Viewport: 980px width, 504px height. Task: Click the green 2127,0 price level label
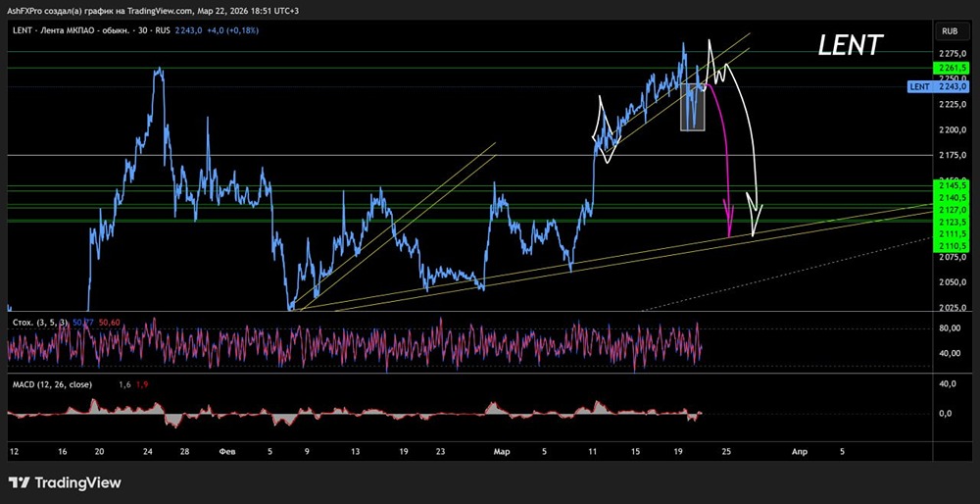coord(951,210)
